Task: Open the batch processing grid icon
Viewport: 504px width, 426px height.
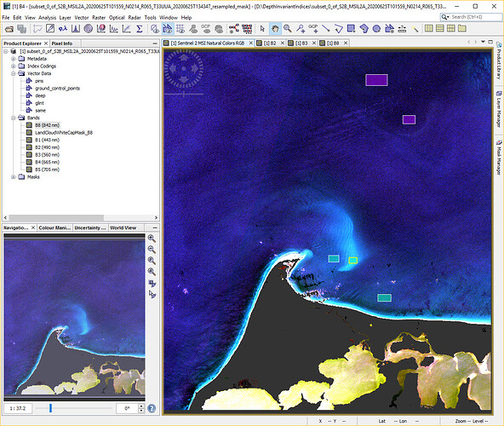Action: pyautogui.click(x=247, y=29)
